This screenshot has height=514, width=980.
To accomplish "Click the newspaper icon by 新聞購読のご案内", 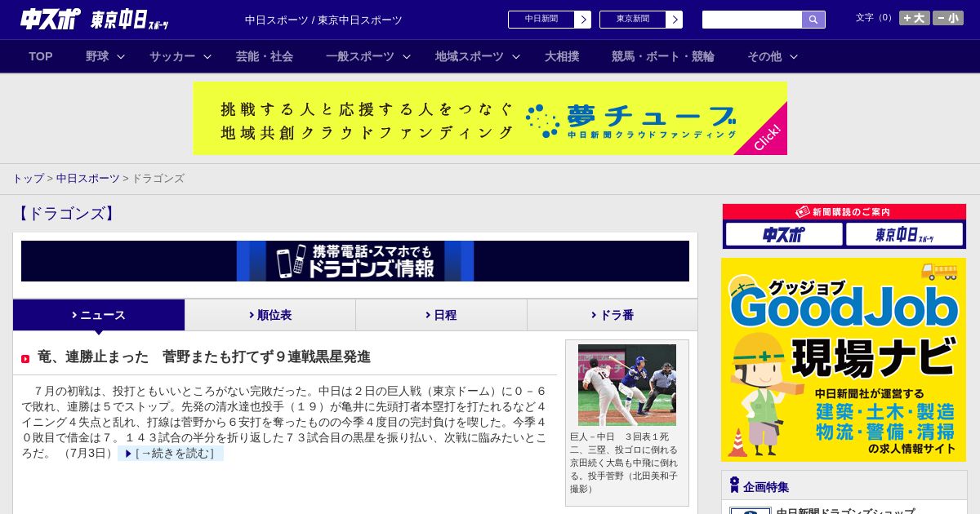I will click(802, 211).
